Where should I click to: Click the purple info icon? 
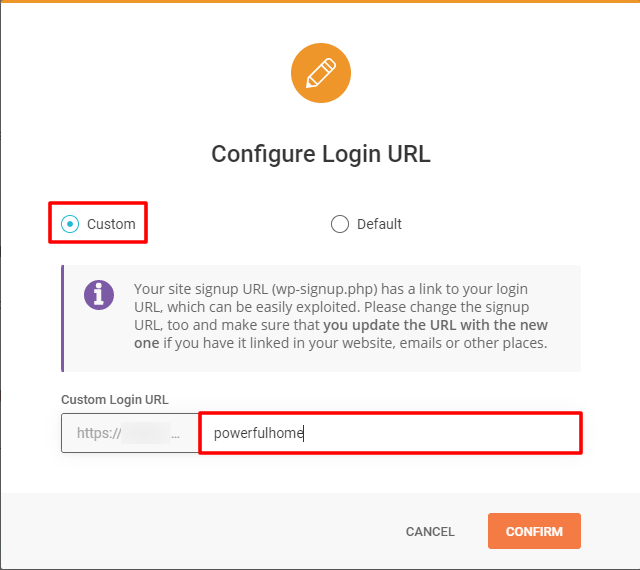(x=99, y=295)
